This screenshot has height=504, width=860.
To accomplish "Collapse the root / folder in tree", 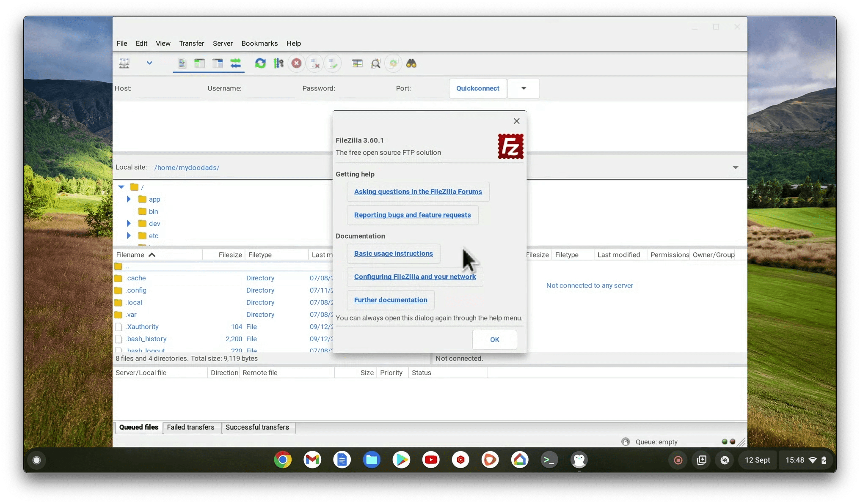I will pyautogui.click(x=121, y=187).
